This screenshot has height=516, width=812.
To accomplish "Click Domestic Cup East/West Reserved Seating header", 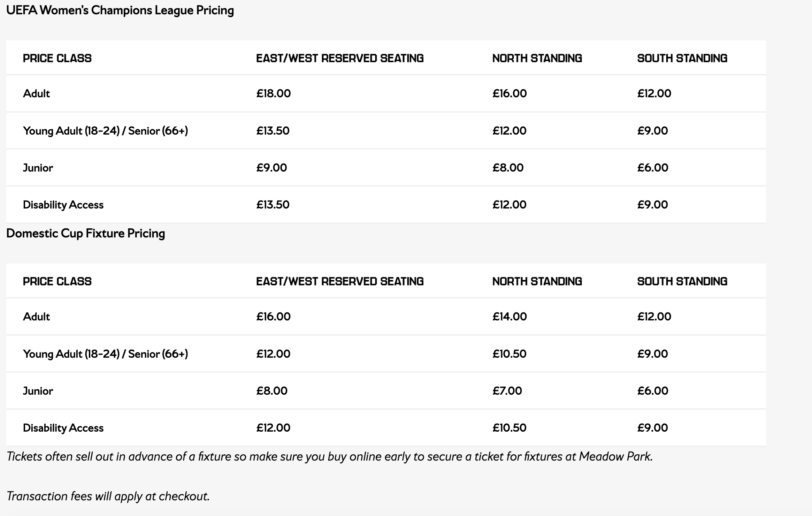I will click(x=340, y=281).
